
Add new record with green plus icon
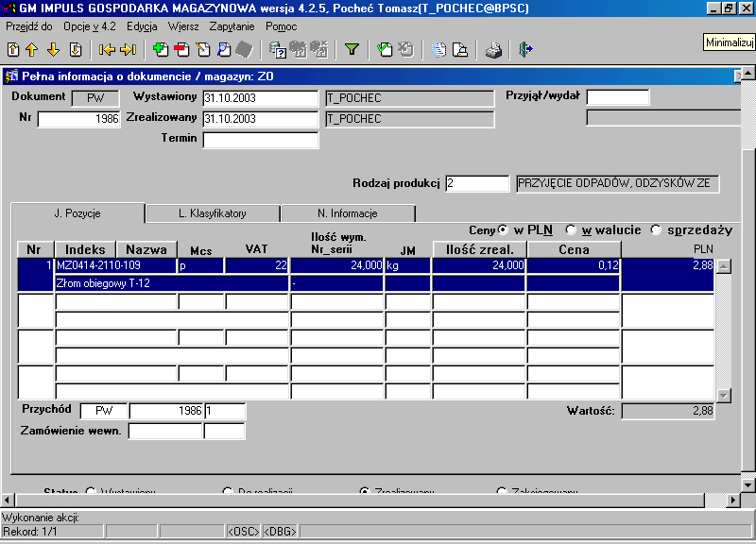pyautogui.click(x=160, y=49)
